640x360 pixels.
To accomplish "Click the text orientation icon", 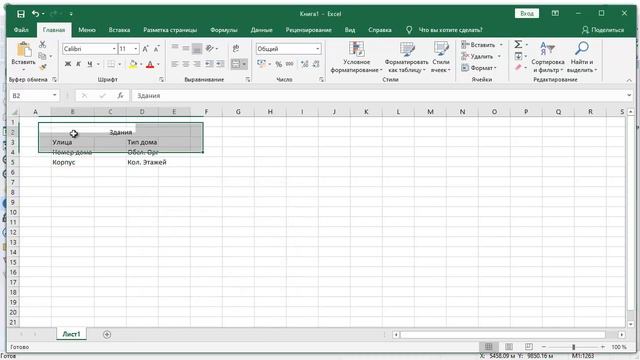I will pos(209,49).
